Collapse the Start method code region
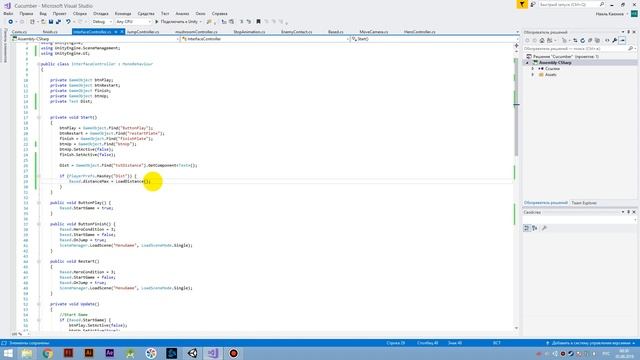This screenshot has width=640, height=360. coord(39,117)
